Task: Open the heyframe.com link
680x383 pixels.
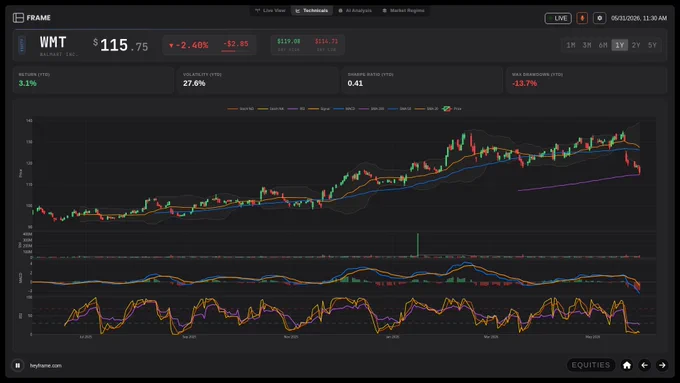Action: [x=46, y=366]
